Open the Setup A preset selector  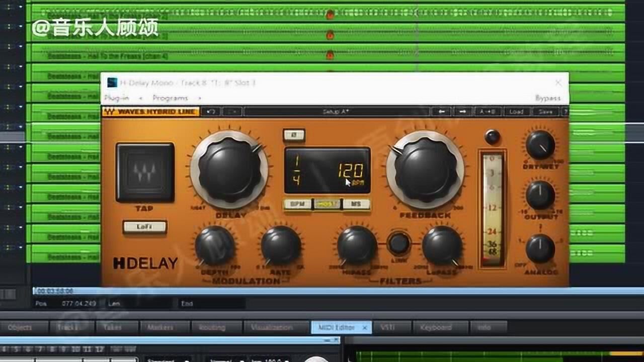(x=337, y=112)
